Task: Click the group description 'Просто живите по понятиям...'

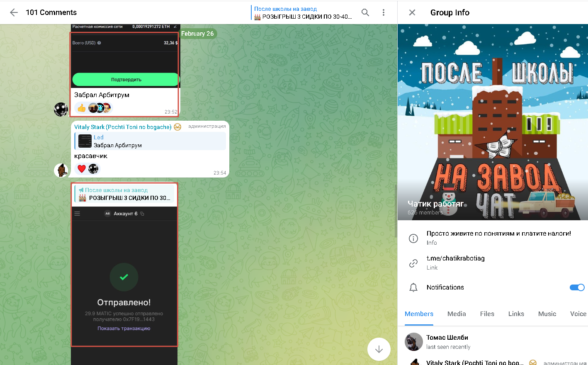Action: 499,234
